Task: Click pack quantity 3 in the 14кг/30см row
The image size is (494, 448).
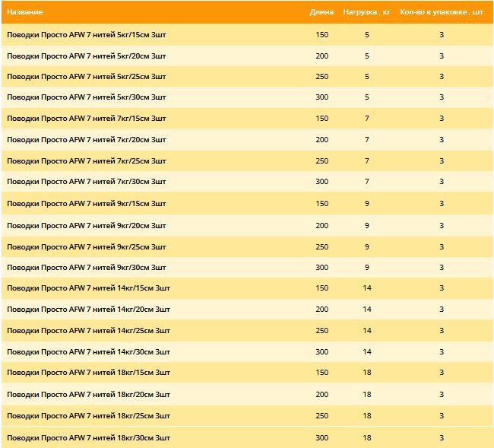Action: (442, 352)
